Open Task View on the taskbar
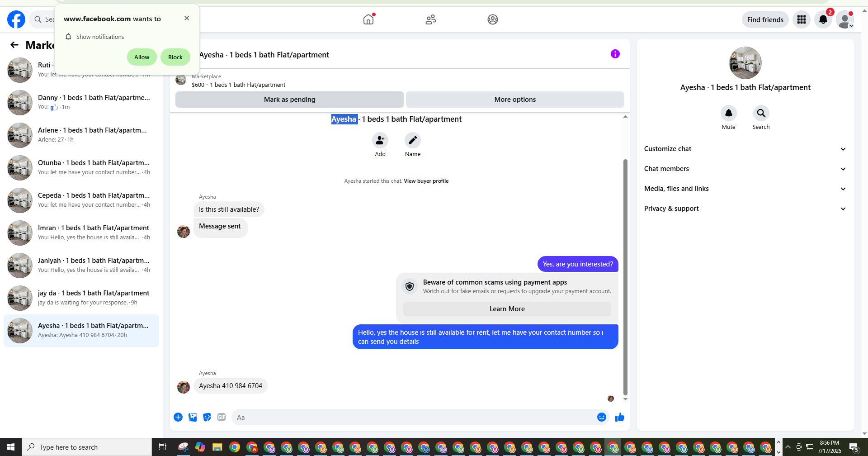The width and height of the screenshot is (868, 456). [x=163, y=447]
